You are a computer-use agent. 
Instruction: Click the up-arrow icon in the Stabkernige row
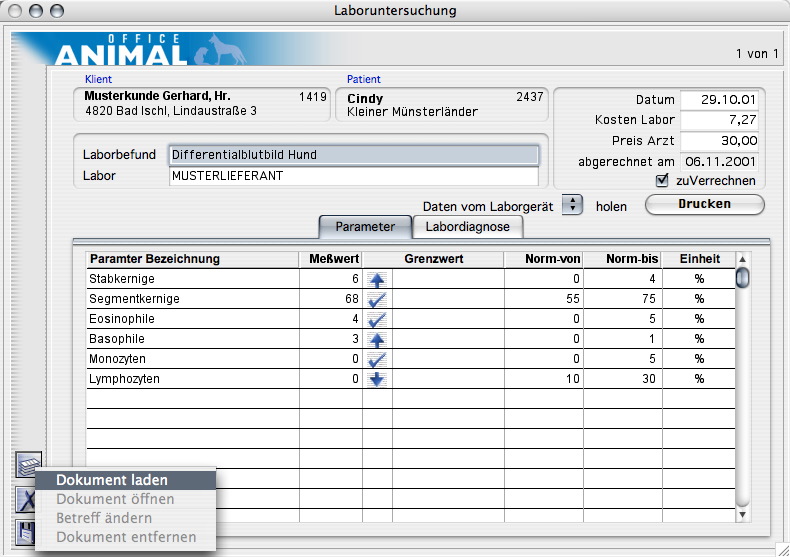tap(377, 279)
